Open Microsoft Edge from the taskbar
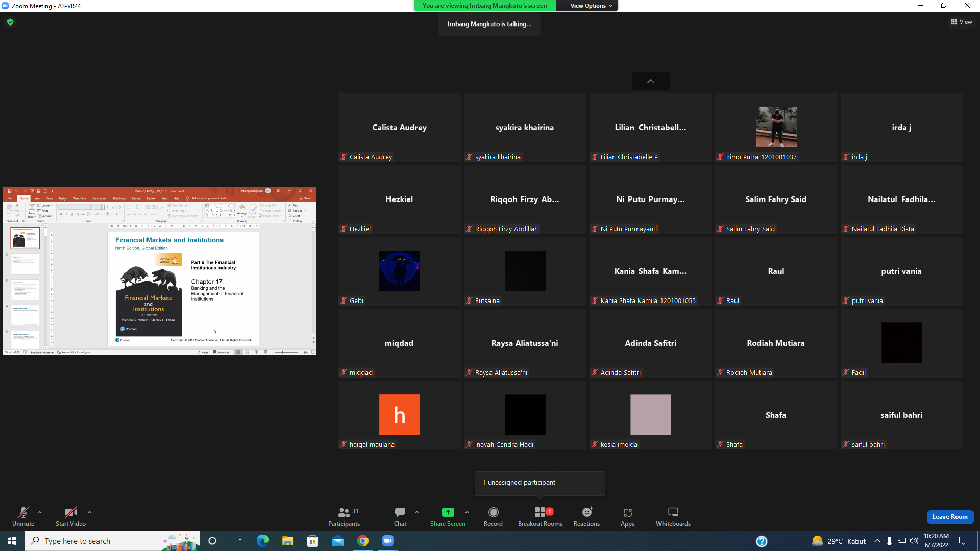Viewport: 980px width, 551px height. point(263,541)
